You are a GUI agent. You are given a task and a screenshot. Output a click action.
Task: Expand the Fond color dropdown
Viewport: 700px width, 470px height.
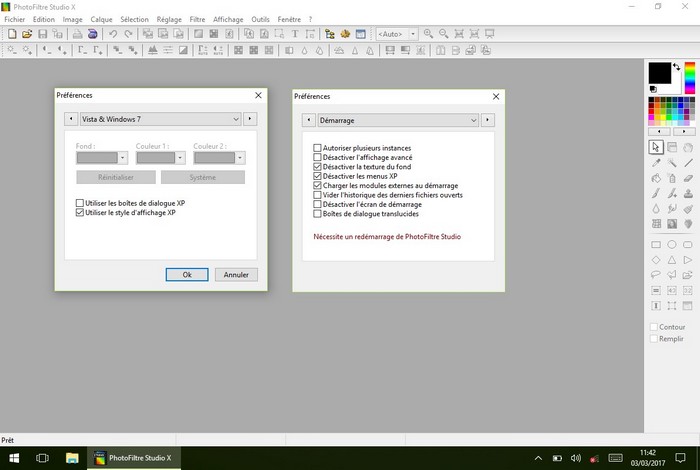(122, 158)
